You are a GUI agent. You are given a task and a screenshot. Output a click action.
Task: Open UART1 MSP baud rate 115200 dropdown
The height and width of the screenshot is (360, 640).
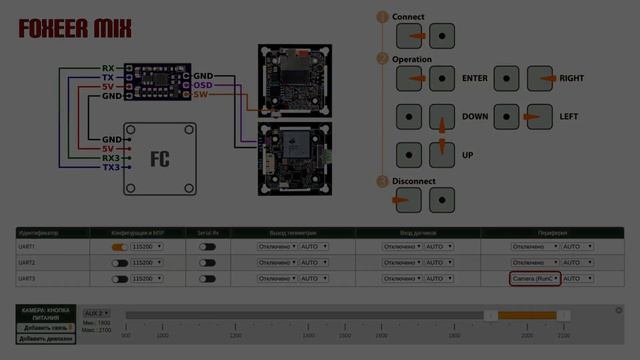click(147, 247)
